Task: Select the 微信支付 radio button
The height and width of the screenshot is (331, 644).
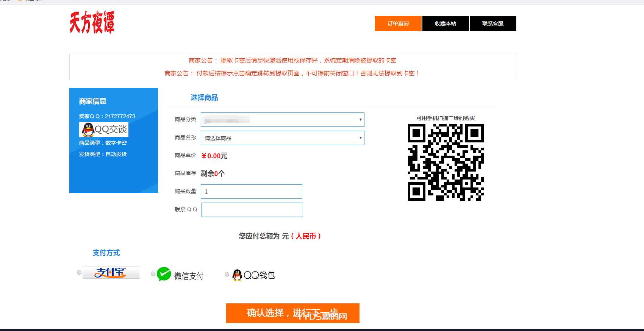Action: pos(153,274)
